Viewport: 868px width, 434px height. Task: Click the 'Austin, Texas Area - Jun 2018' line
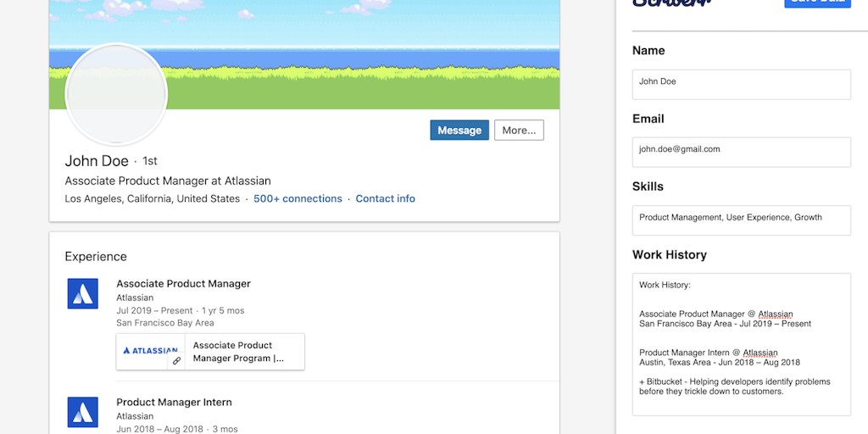(x=719, y=363)
